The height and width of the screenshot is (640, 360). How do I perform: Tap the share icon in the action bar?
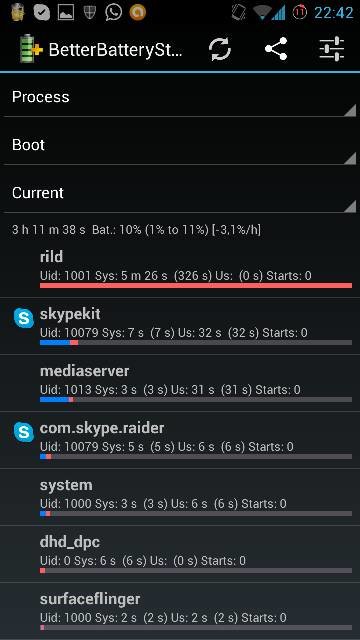click(276, 49)
